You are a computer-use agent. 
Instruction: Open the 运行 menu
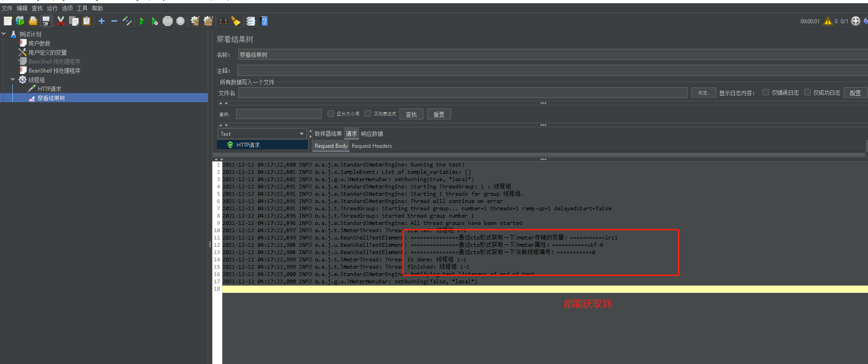pyautogui.click(x=52, y=8)
